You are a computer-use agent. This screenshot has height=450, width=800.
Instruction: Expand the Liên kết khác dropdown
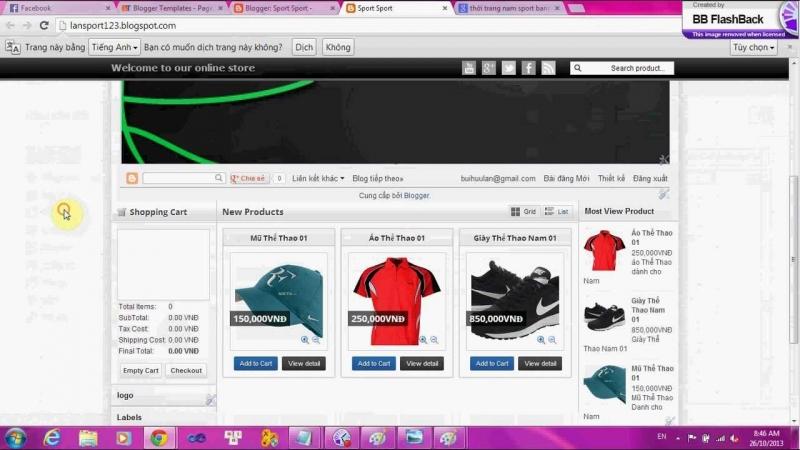pyautogui.click(x=318, y=178)
